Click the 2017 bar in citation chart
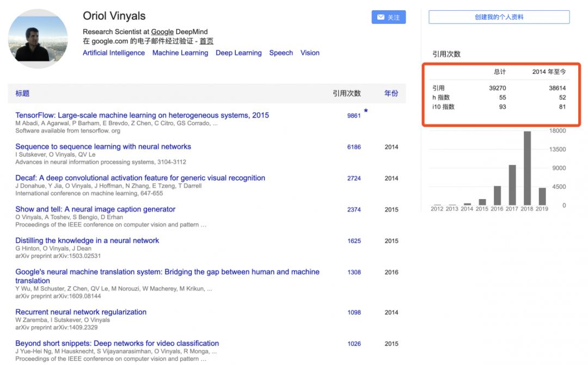588x365 pixels. tap(512, 185)
